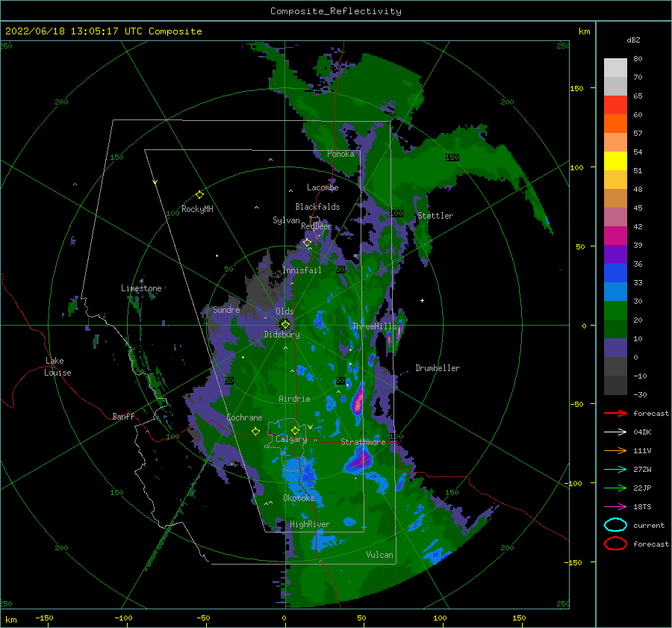Click the Sundre town label
This screenshot has width=672, height=628.
click(x=226, y=309)
